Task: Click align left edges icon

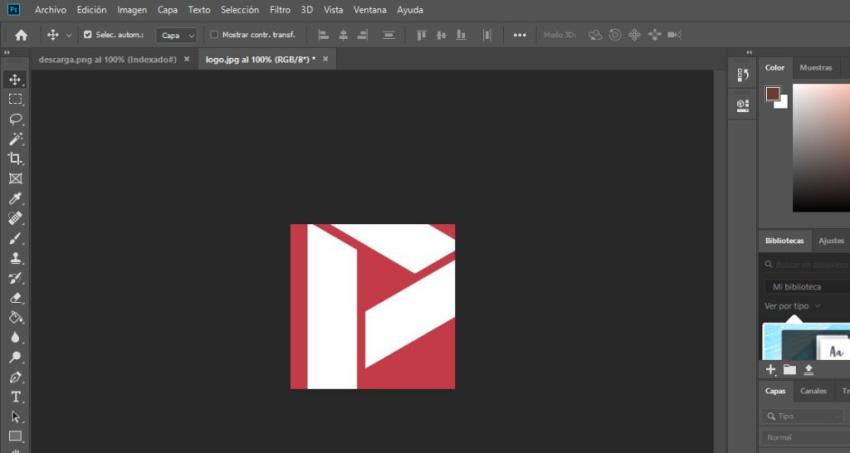Action: pos(323,35)
